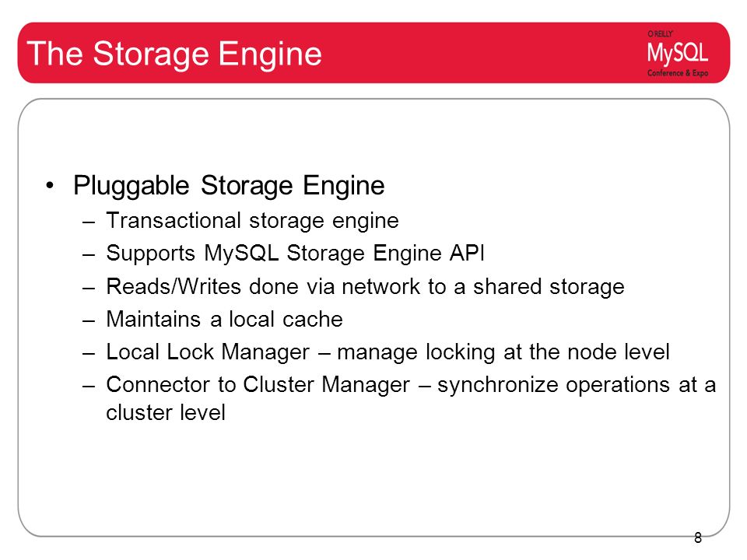The width and height of the screenshot is (747, 560).
Task: Click the dash before "Transactional storage engine"
Action: tap(89, 222)
